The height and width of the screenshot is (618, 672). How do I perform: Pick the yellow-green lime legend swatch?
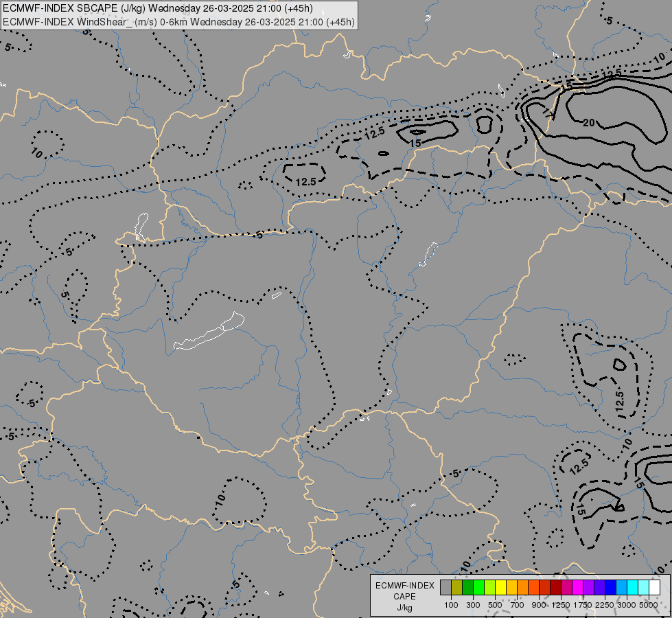(x=490, y=588)
